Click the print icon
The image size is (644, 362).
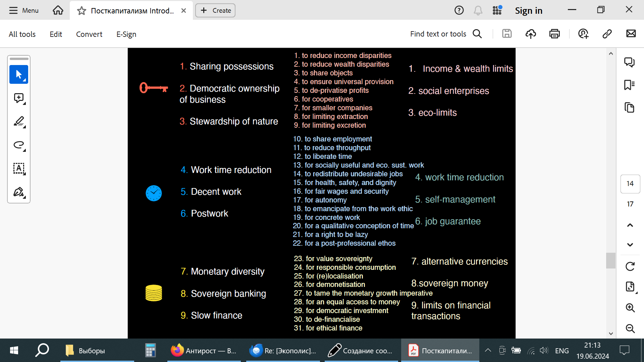554,34
